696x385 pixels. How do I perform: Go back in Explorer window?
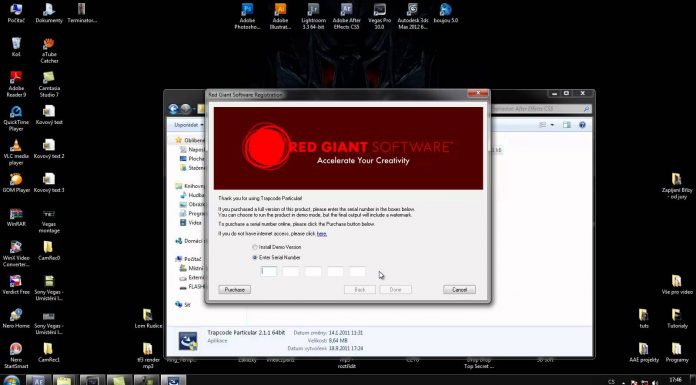click(174, 109)
